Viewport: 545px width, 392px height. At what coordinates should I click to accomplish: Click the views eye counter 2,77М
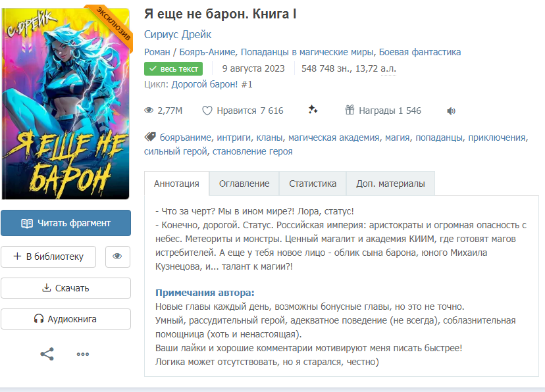(x=163, y=110)
